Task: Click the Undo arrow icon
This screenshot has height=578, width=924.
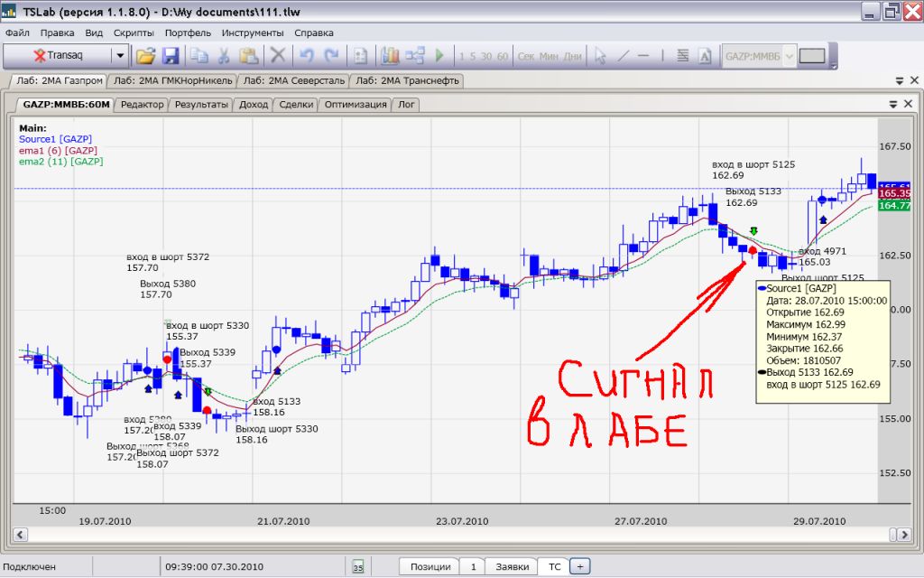Action: coord(307,56)
